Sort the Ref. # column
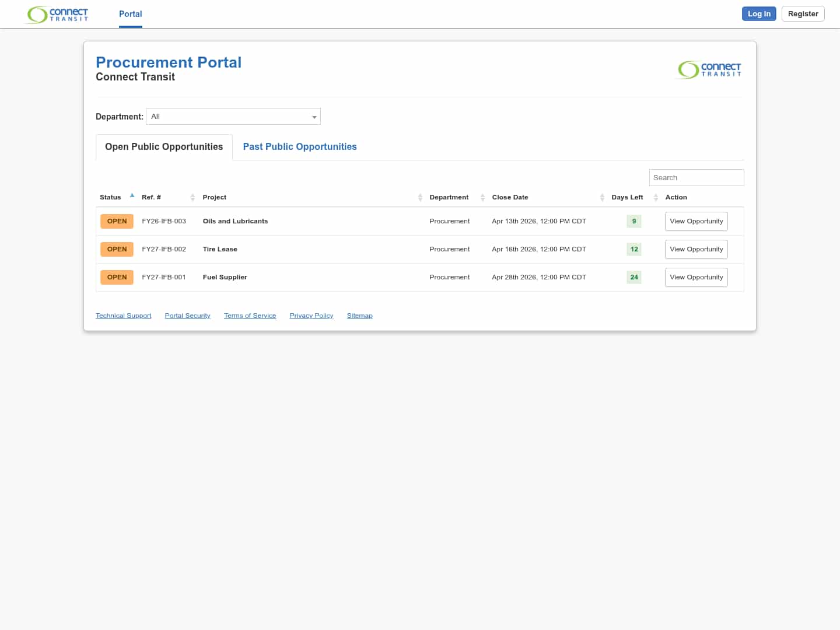Viewport: 840px width, 630px height. 193,197
